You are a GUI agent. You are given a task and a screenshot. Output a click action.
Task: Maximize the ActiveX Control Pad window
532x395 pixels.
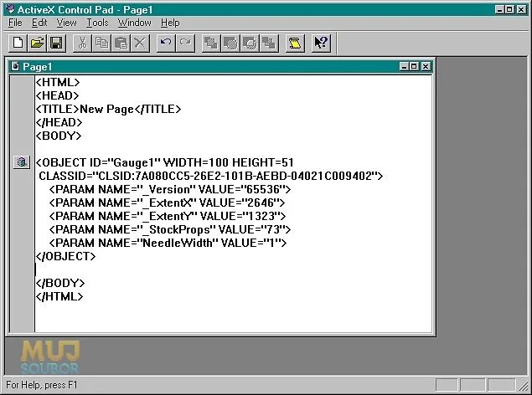[x=509, y=9]
